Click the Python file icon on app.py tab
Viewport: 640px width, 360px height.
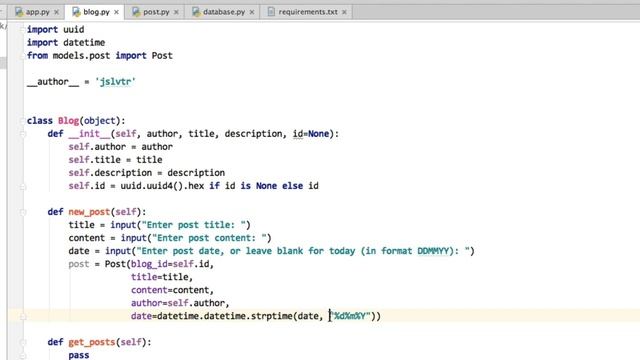19,12
